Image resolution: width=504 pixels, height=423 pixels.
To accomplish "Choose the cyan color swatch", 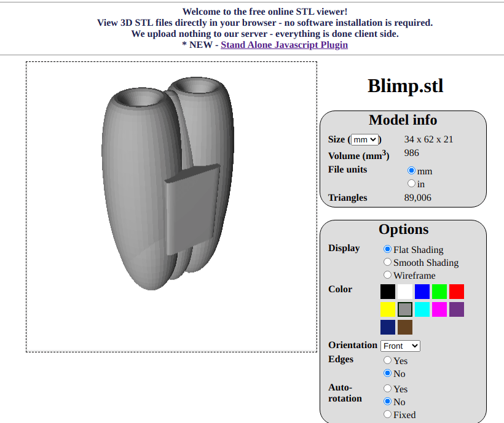I will coord(422,309).
